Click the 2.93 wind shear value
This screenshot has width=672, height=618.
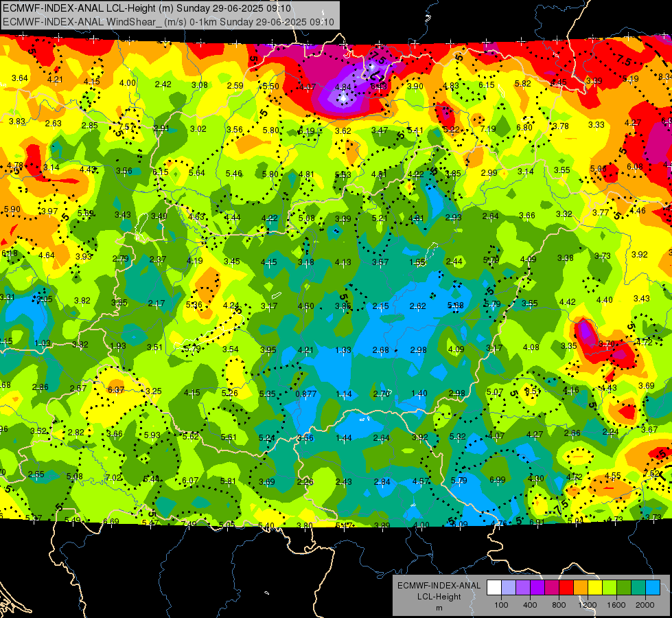(454, 218)
